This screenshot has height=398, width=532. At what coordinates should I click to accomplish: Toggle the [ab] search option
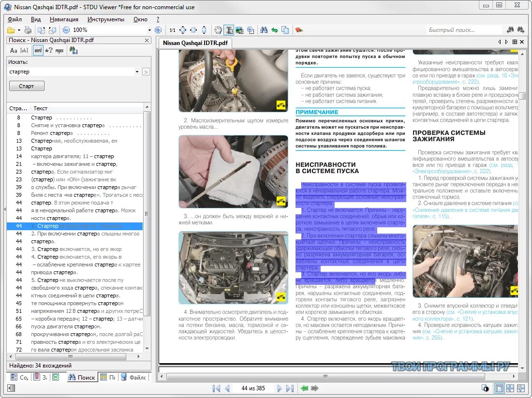(x=24, y=51)
